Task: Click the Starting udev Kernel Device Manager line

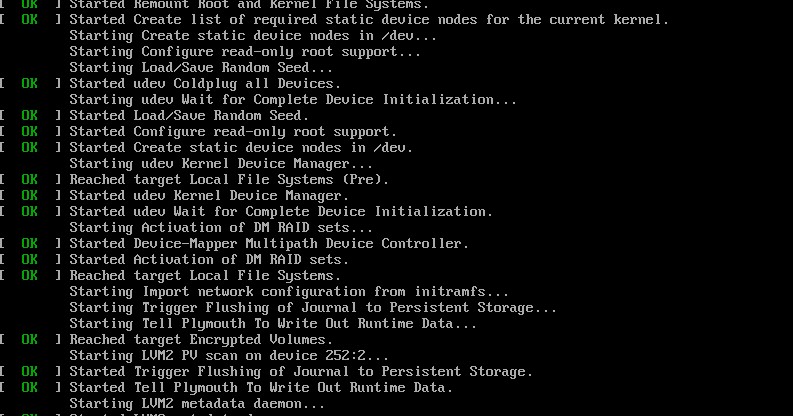Action: 221,164
